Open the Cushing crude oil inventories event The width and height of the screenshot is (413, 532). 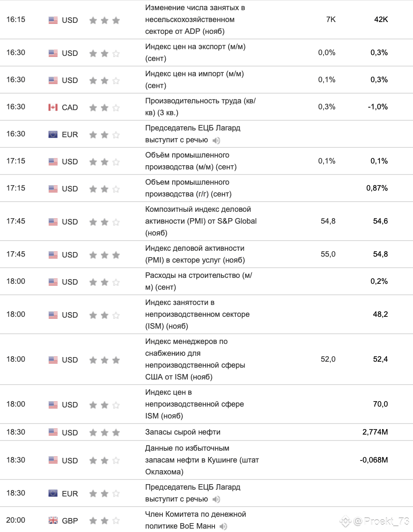coord(202,460)
